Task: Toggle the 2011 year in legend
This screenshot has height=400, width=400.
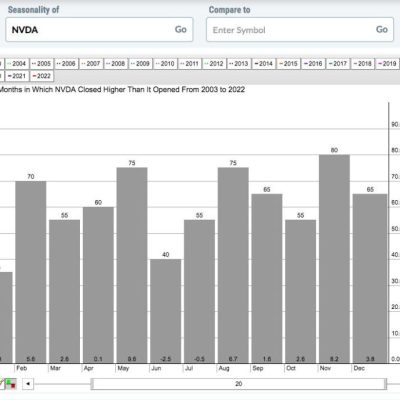Action: point(190,64)
